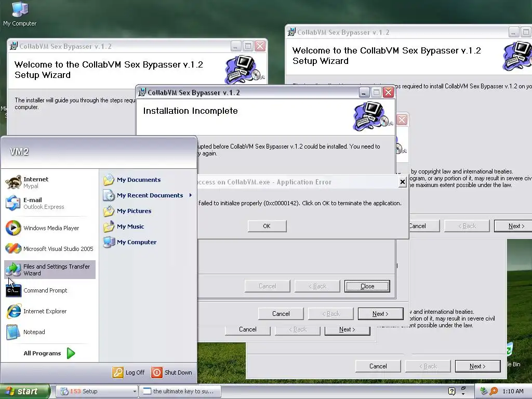Click the tray help question mark icon
This screenshot has height=399, width=532.
tap(451, 391)
